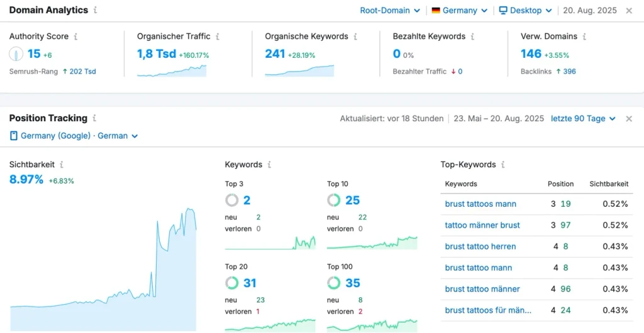
Task: Close the Domain Analytics widget
Action: point(629,11)
